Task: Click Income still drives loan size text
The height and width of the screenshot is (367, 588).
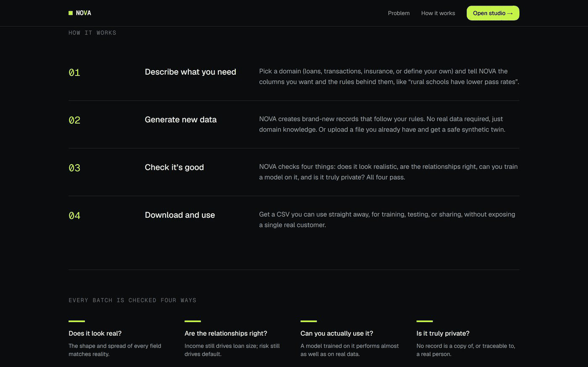Action: click(232, 350)
